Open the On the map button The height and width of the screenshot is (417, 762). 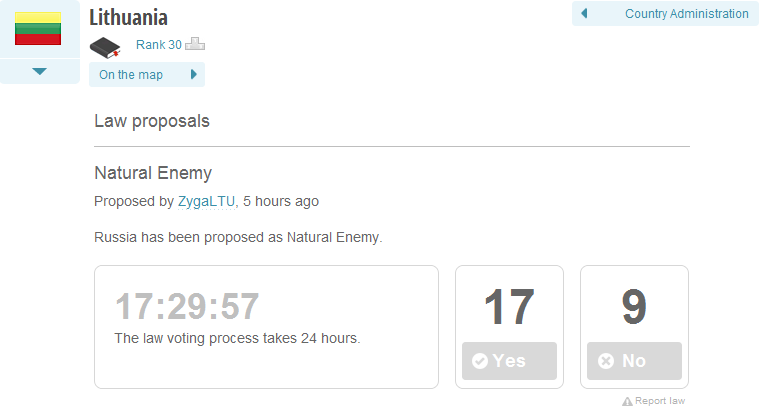point(147,74)
